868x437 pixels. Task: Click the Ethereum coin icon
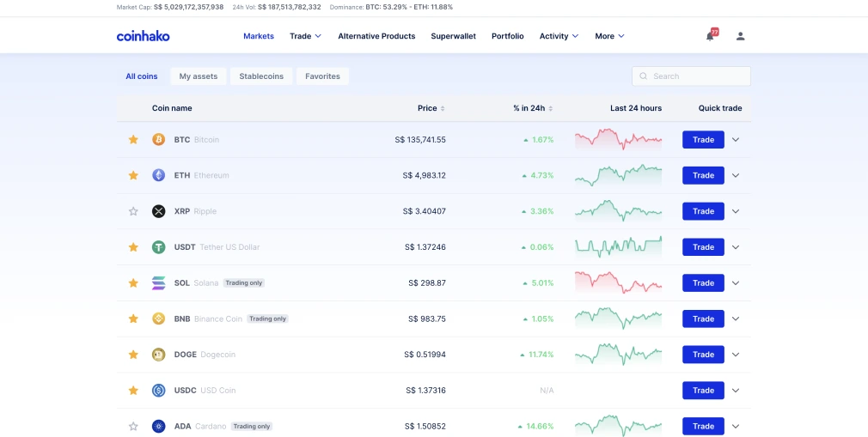click(159, 175)
